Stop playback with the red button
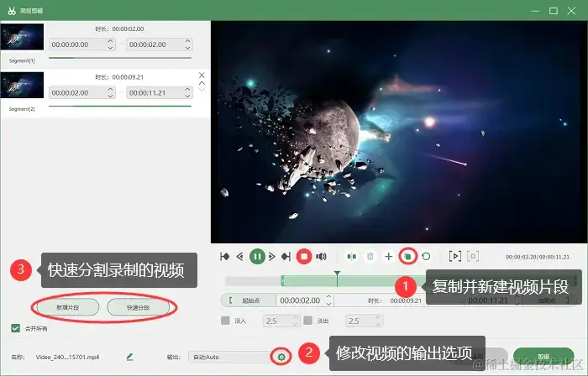 coord(304,257)
